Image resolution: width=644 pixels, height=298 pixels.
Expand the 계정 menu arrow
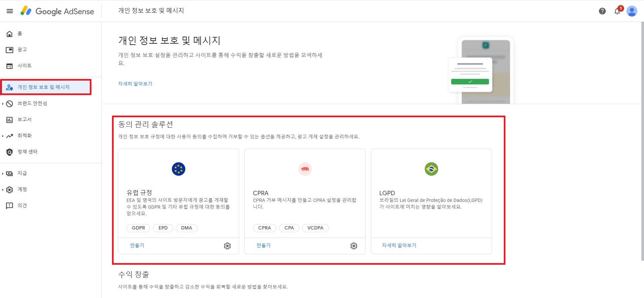(x=3, y=189)
